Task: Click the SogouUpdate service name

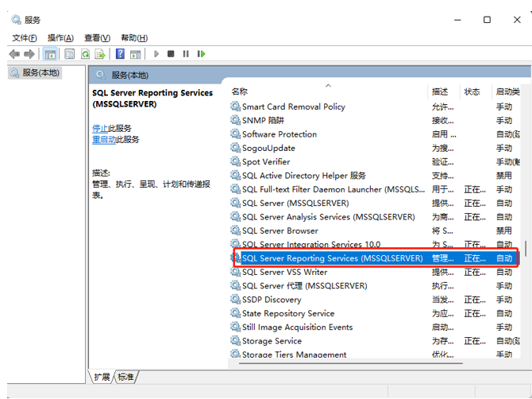Action: pyautogui.click(x=268, y=148)
